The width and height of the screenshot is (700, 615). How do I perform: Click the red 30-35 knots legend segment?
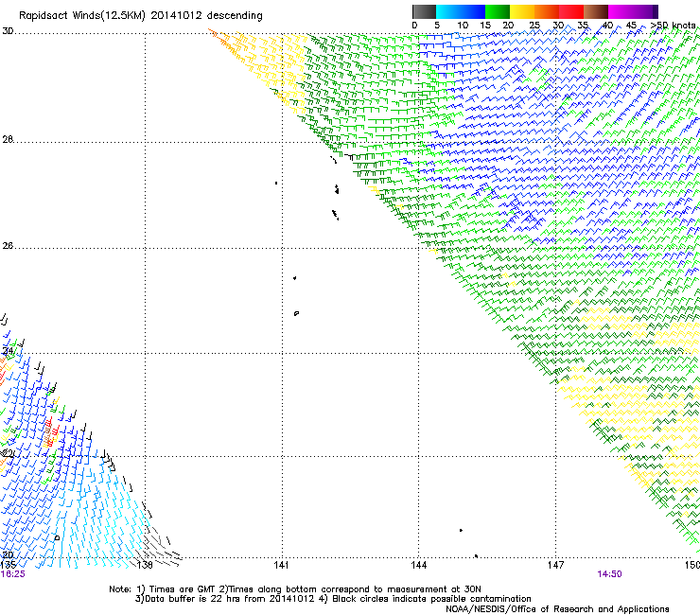point(571,11)
